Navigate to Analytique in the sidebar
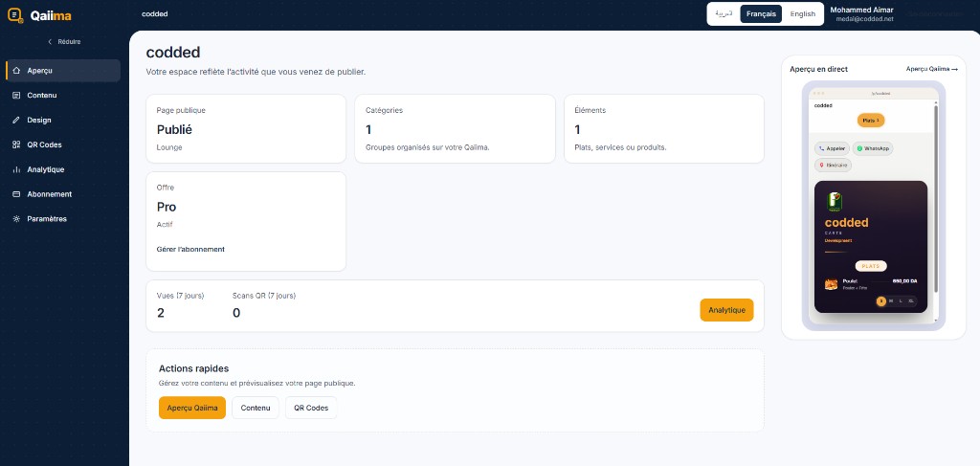Screen dimensions: 980x466 click(63, 169)
